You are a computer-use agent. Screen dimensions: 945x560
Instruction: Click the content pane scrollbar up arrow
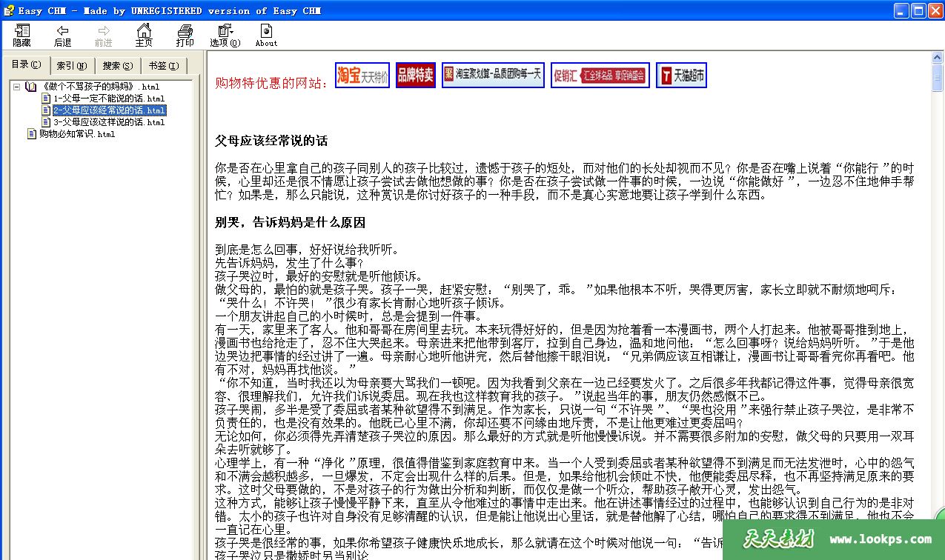tap(938, 57)
